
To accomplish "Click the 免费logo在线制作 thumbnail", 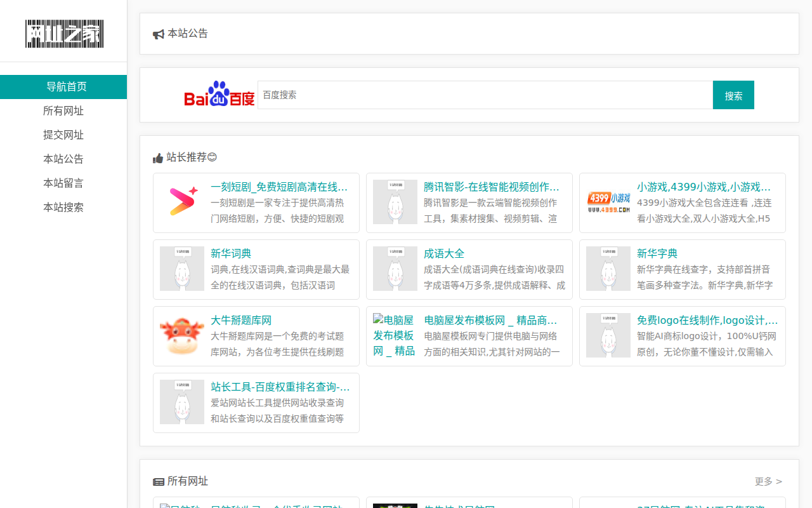I will tap(608, 335).
